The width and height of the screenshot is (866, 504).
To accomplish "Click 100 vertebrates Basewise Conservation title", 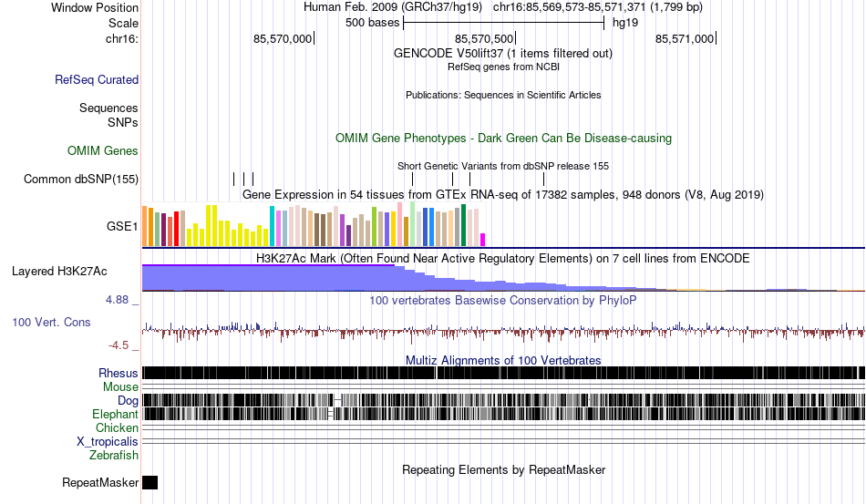I will coord(503,300).
